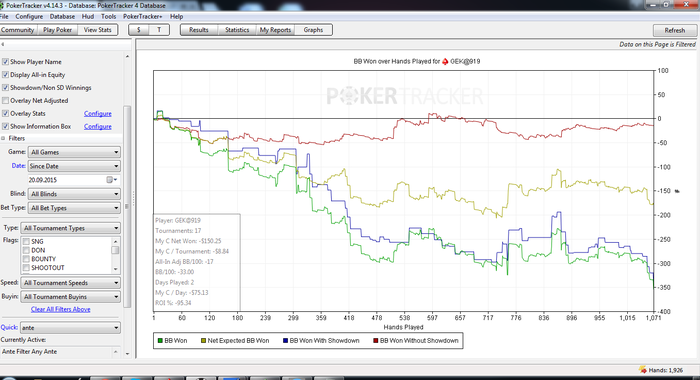Click the PokerStars spade icon in graph title

point(445,62)
